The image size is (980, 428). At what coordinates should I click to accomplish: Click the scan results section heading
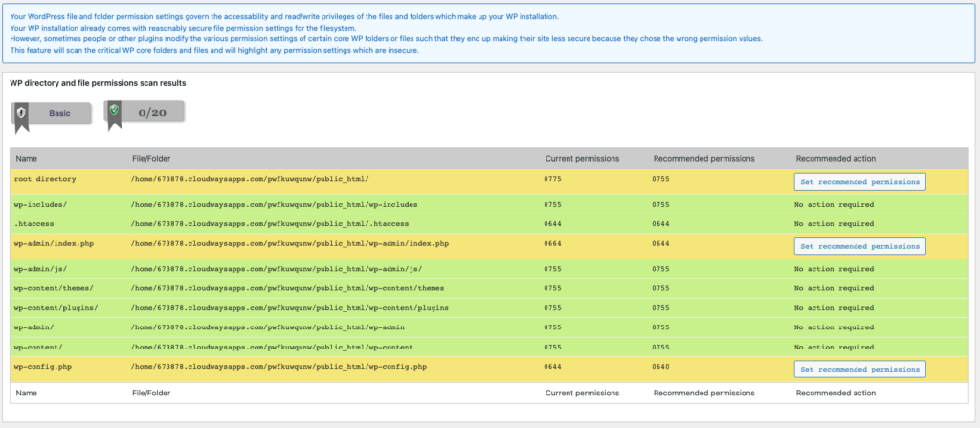click(99, 82)
